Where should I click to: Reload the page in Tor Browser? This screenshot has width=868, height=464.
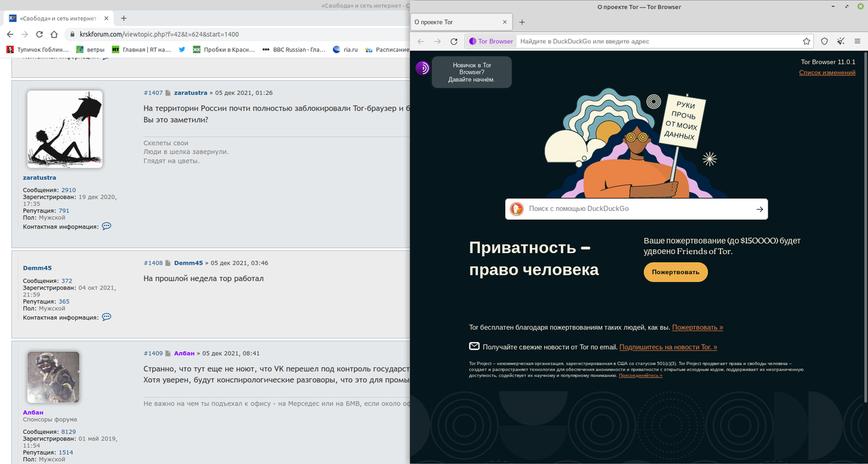point(454,41)
